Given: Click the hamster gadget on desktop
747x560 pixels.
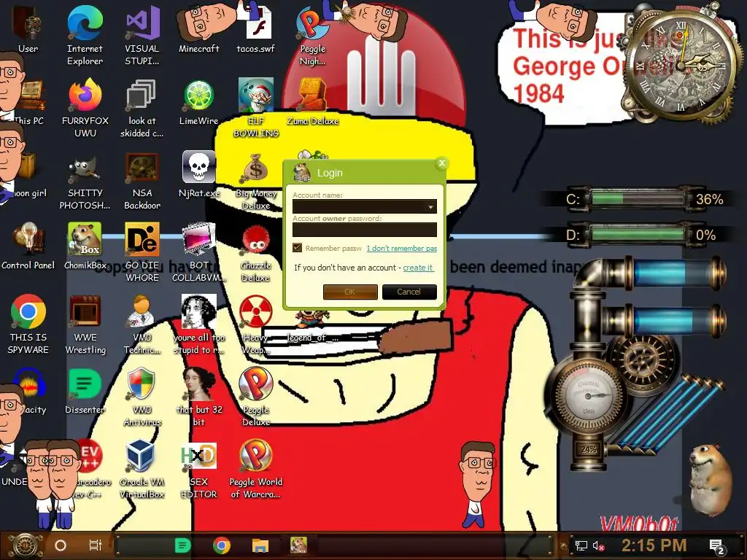Looking at the screenshot, I should tap(711, 480).
